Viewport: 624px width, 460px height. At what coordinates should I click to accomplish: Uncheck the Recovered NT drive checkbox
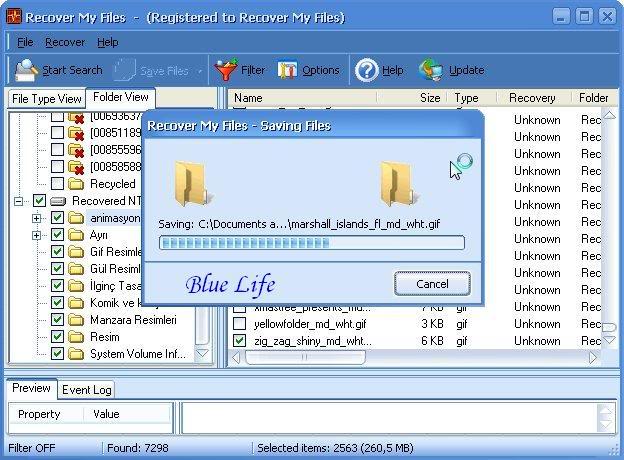39,201
